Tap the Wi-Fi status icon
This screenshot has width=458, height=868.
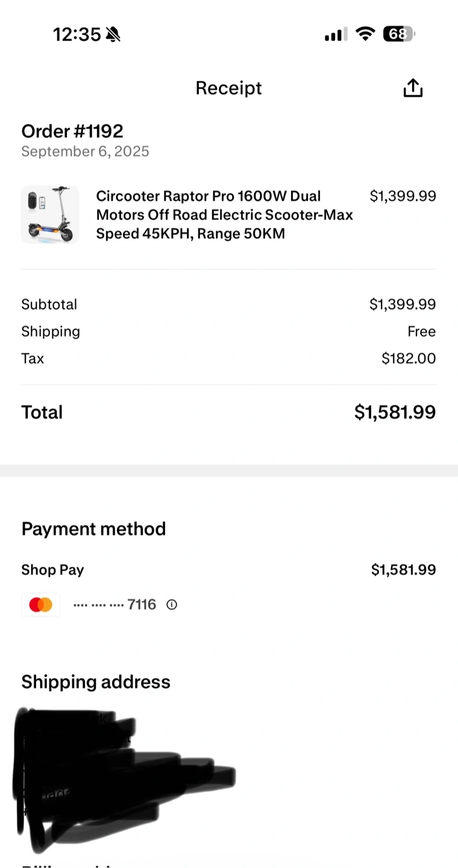point(365,34)
